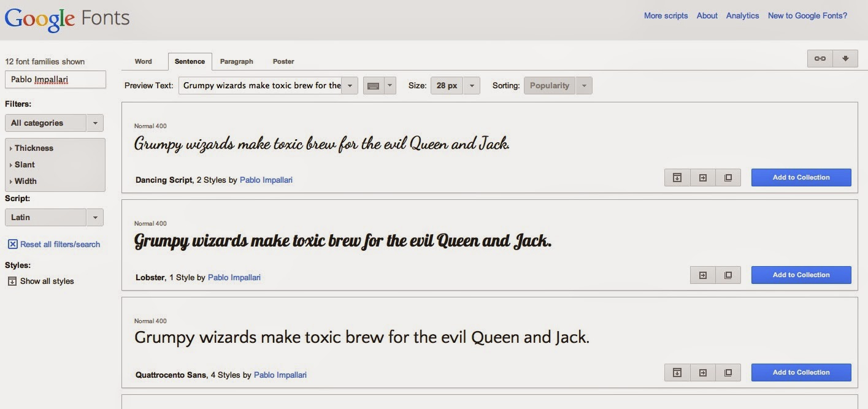
Task: Click the Reset all filters X icon
Action: point(12,244)
